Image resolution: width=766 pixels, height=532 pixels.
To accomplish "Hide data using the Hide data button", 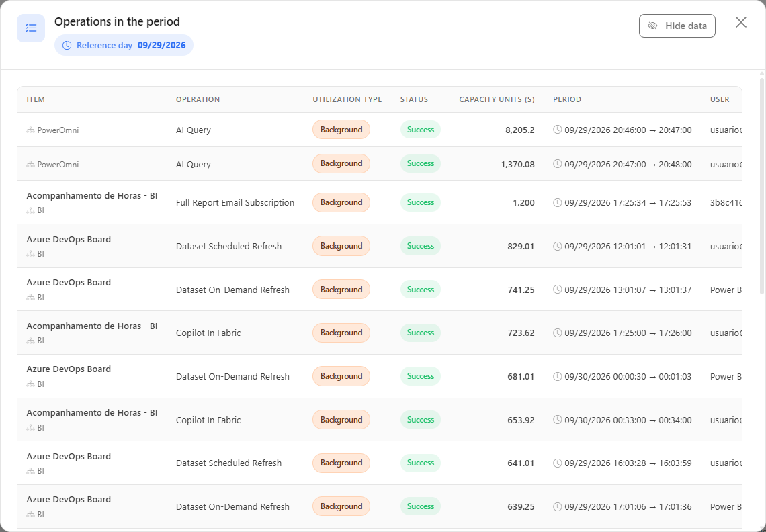I will click(677, 26).
